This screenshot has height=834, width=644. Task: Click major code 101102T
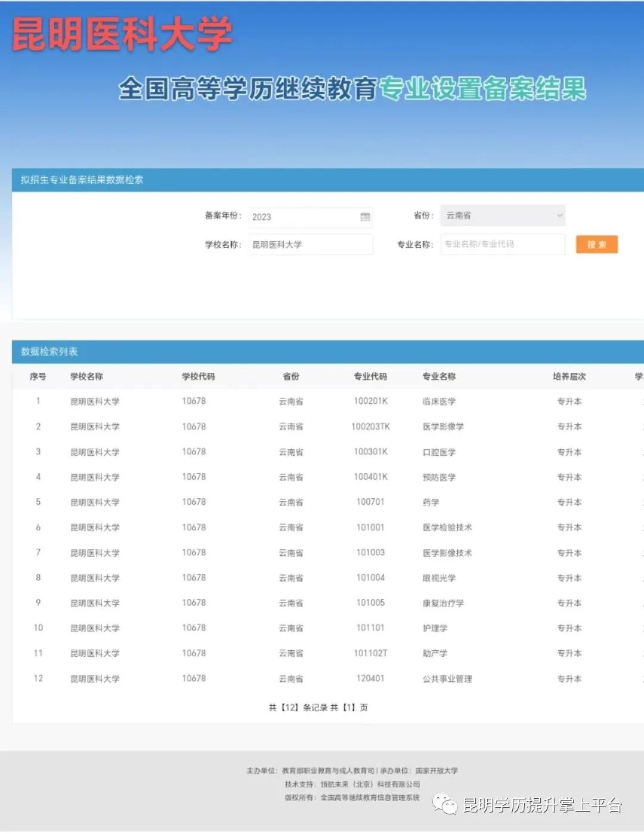[x=370, y=653]
